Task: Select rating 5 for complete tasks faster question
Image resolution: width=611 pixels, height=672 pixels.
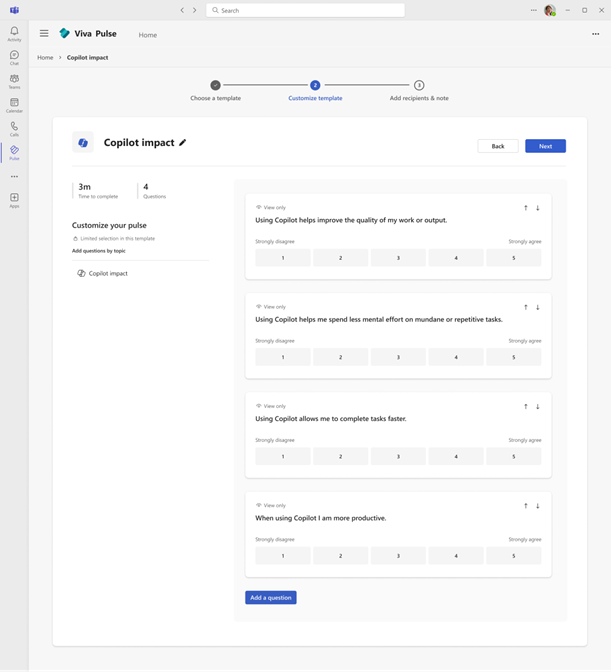Action: [x=514, y=457]
